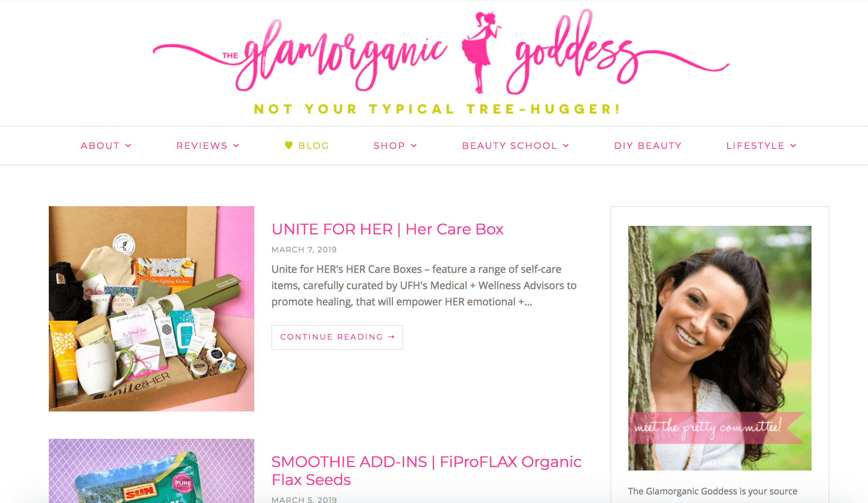Image resolution: width=868 pixels, height=503 pixels.
Task: Select the Reviews navigation label
Action: [x=202, y=146]
